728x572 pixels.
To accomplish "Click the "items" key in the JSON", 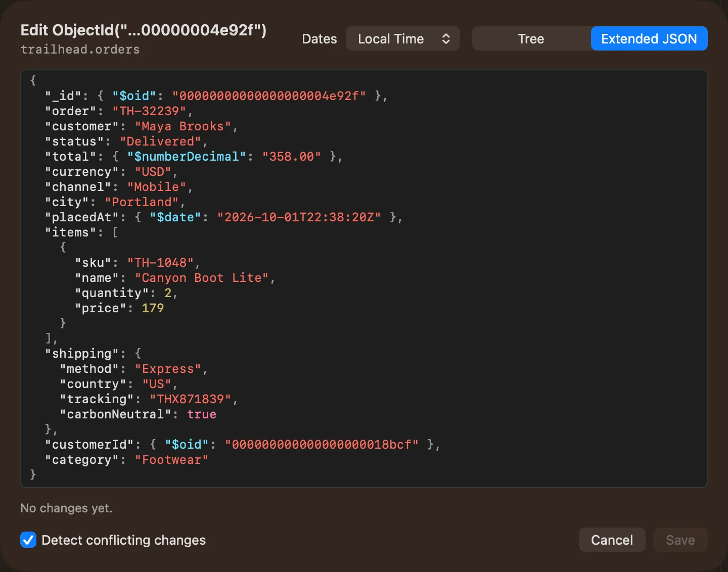I will 71,232.
